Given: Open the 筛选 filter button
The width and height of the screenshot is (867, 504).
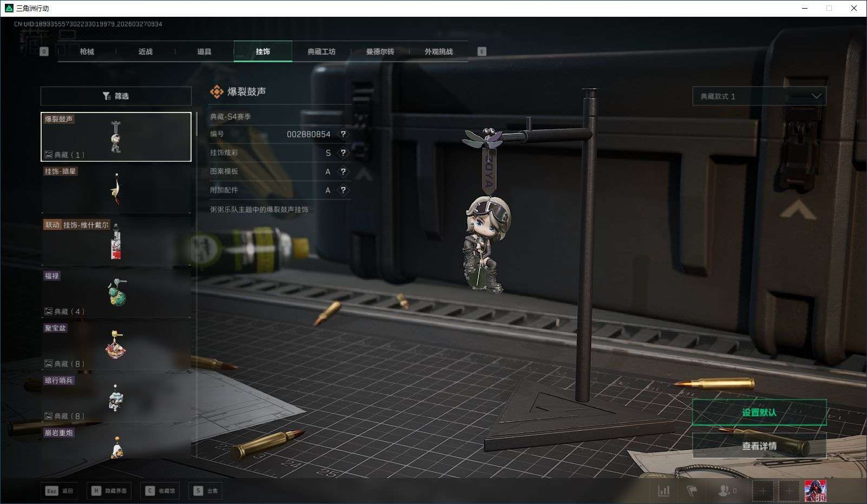Looking at the screenshot, I should (116, 96).
